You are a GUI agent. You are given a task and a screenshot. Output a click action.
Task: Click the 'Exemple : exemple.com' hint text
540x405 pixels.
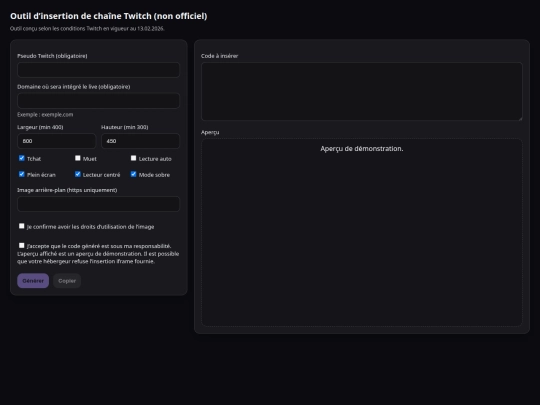click(x=45, y=115)
